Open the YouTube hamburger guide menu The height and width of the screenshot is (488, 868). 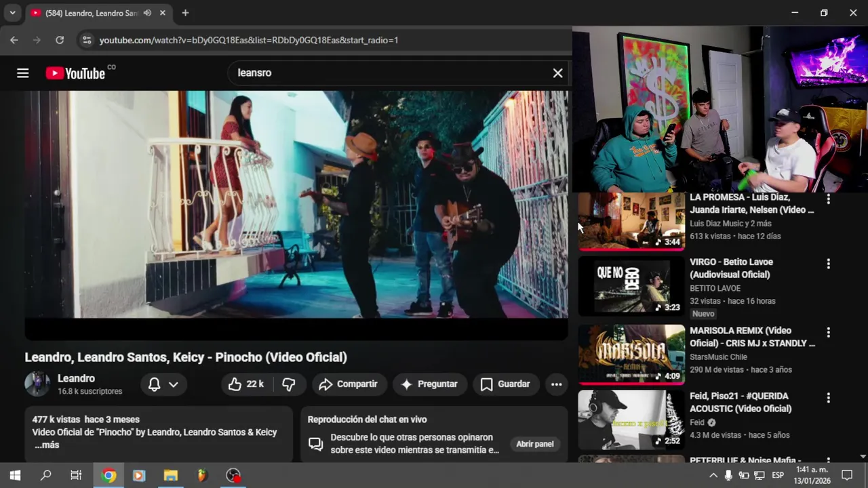(23, 73)
